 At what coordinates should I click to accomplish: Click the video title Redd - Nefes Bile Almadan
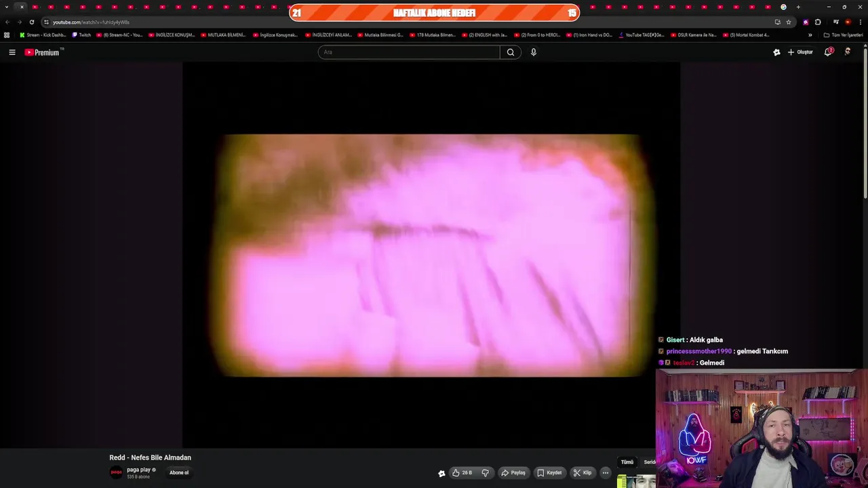[151, 457]
